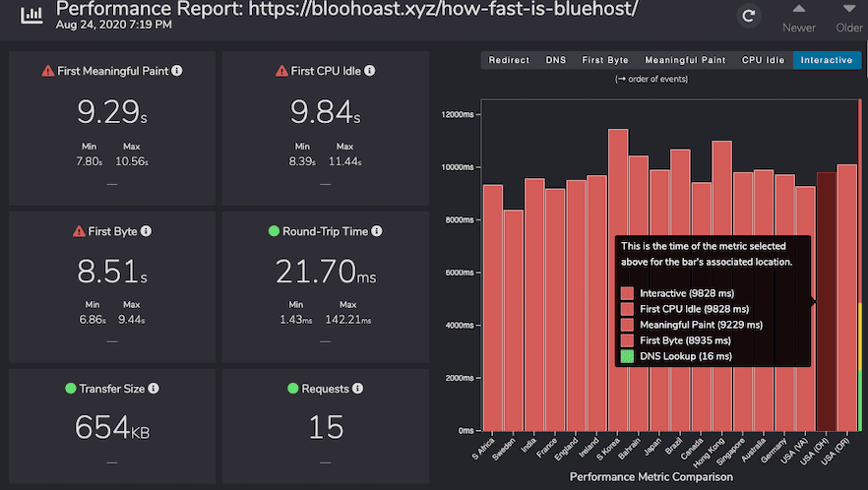Open First Meaningful Paint info icon
The width and height of the screenshot is (868, 490).
(177, 71)
